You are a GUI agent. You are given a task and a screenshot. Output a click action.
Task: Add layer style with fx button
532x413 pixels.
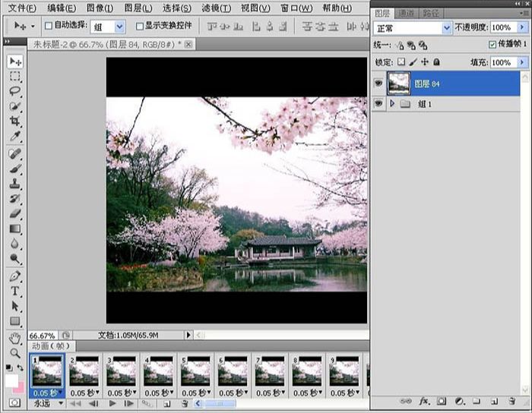pyautogui.click(x=424, y=402)
